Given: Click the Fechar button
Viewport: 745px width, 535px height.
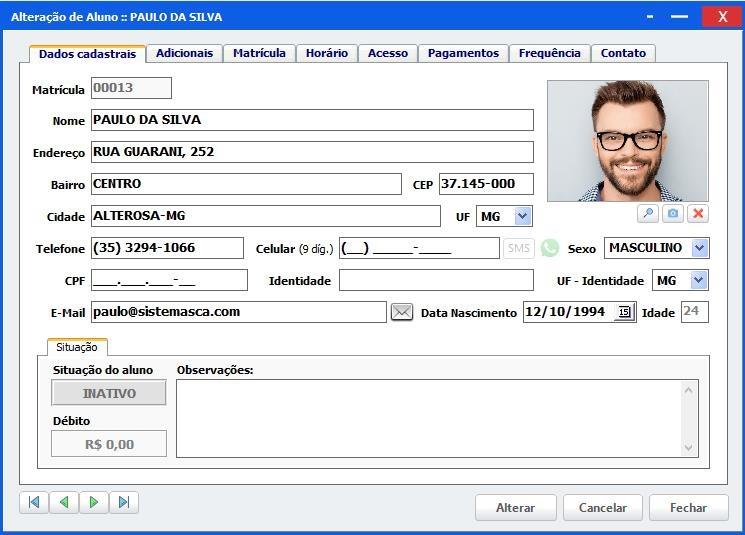Looking at the screenshot, I should (688, 507).
